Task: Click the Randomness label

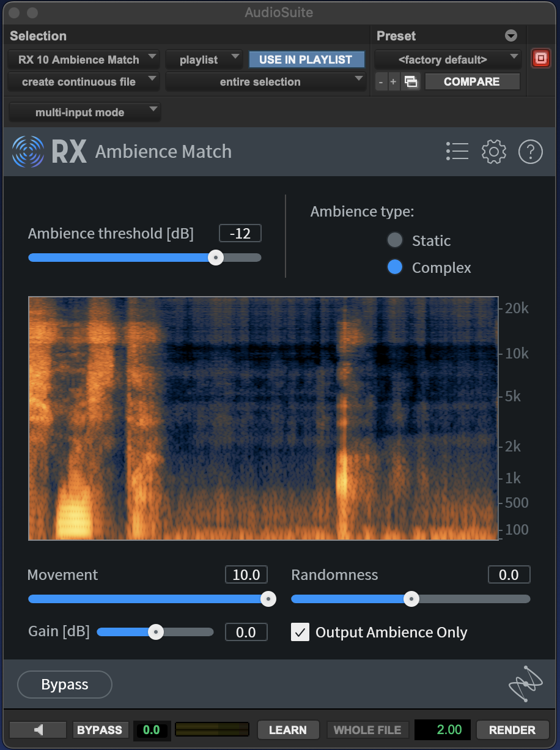Action: pos(334,574)
